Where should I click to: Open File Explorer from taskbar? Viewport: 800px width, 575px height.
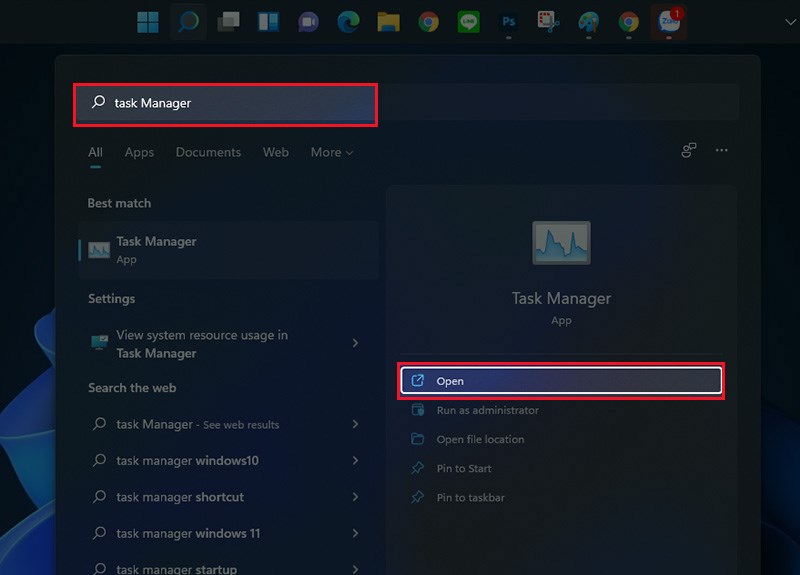pyautogui.click(x=388, y=22)
